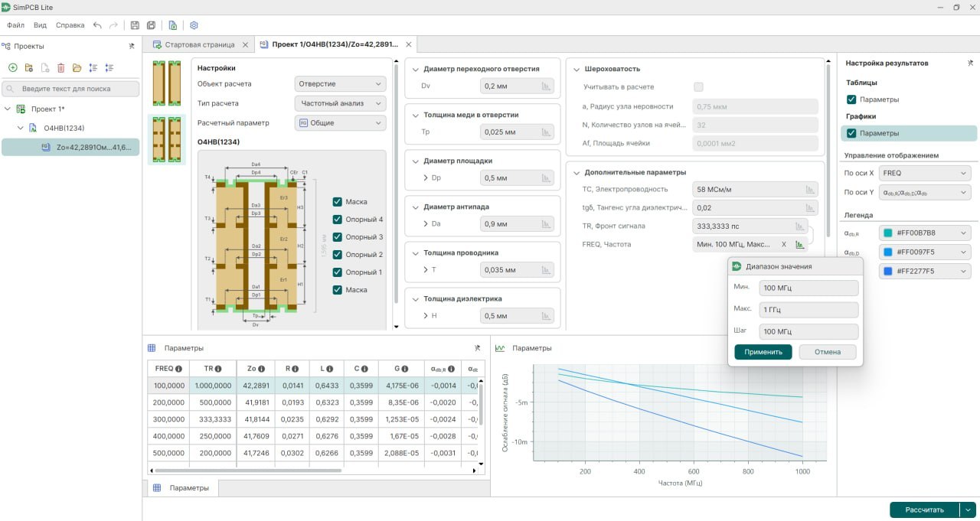980x521 pixels.
Task: Click the range icon in TC, Электропроводность field
Action: pyautogui.click(x=810, y=190)
